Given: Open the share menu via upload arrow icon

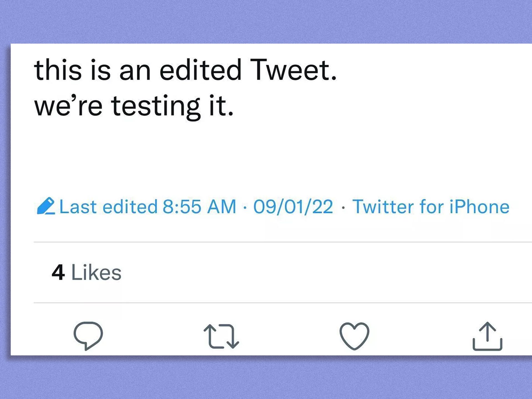Looking at the screenshot, I should coord(487,336).
